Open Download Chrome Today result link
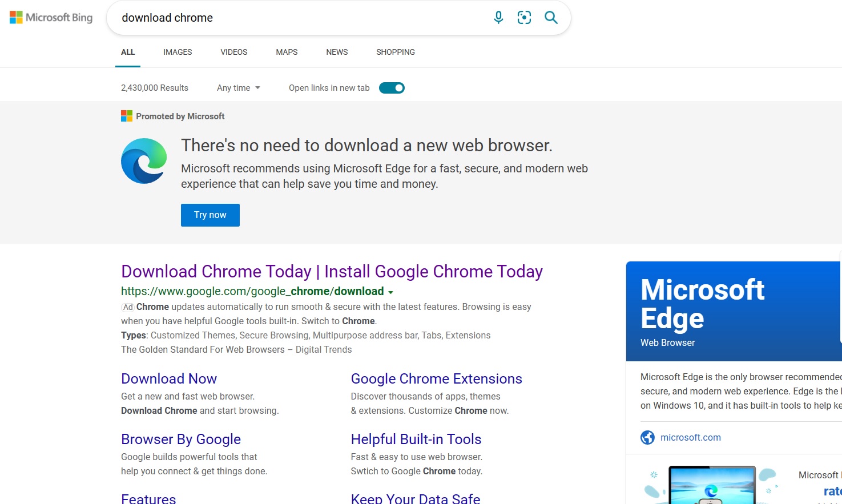This screenshot has height=504, width=842. [332, 271]
